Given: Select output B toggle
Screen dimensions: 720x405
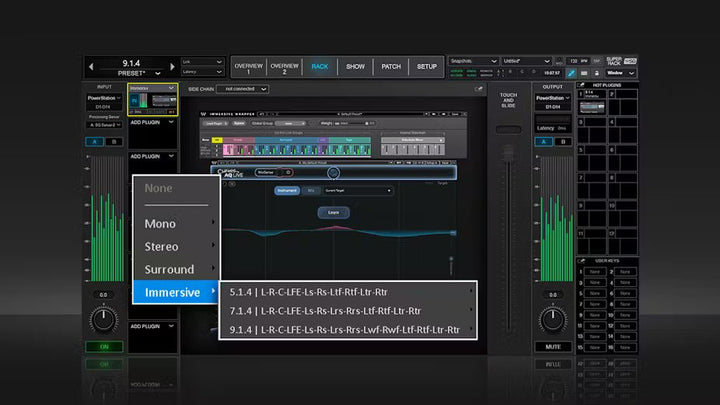Looking at the screenshot, I should pos(563,142).
